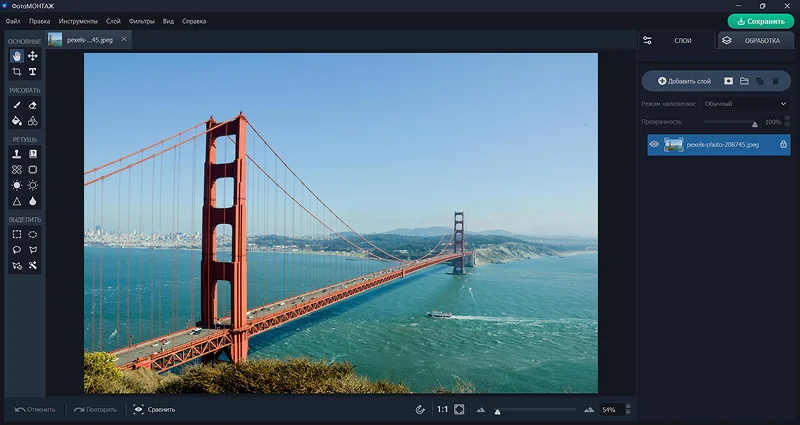Image resolution: width=800 pixels, height=425 pixels.
Task: Fit the image to screen
Action: pos(459,409)
